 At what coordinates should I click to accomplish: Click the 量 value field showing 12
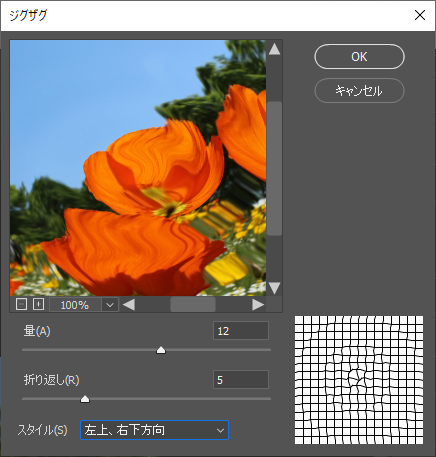(x=241, y=331)
